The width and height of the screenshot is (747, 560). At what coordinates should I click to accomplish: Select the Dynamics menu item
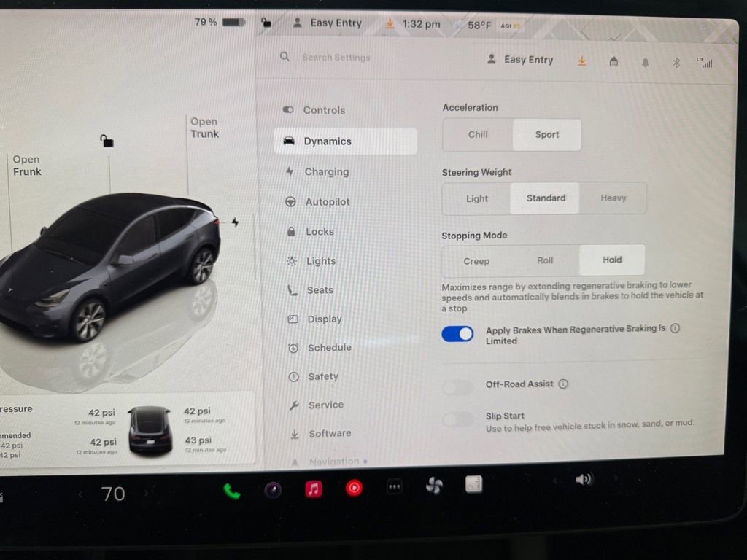(346, 141)
